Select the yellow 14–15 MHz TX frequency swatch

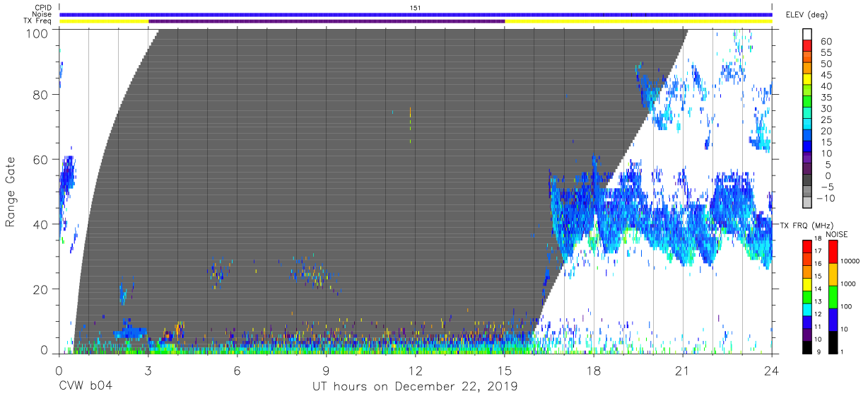point(808,284)
